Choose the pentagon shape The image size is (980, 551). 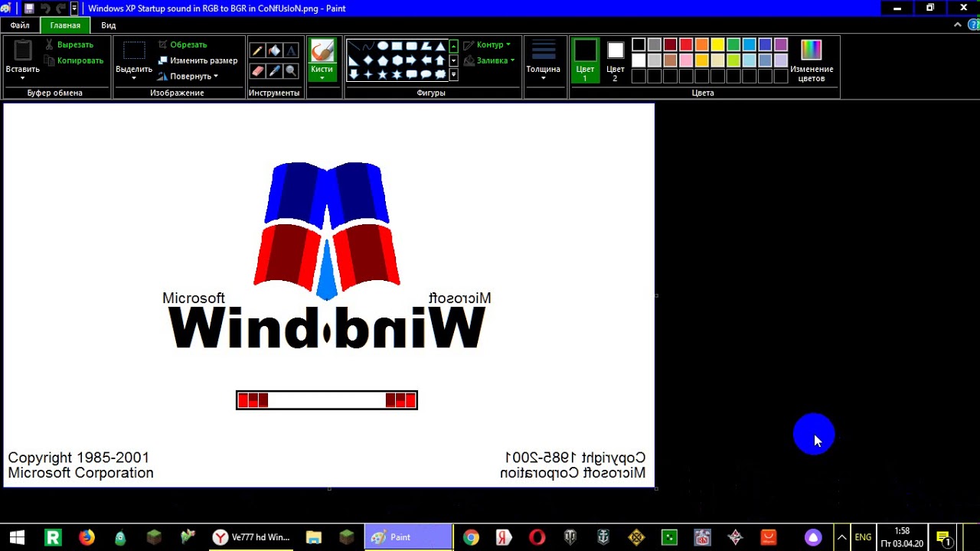[x=382, y=60]
